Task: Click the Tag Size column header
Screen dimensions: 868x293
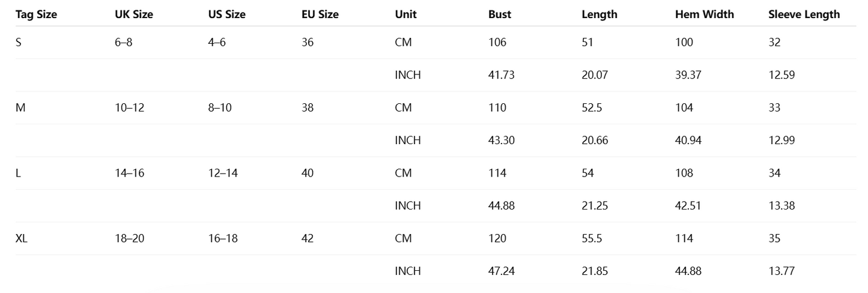Action: (x=36, y=14)
